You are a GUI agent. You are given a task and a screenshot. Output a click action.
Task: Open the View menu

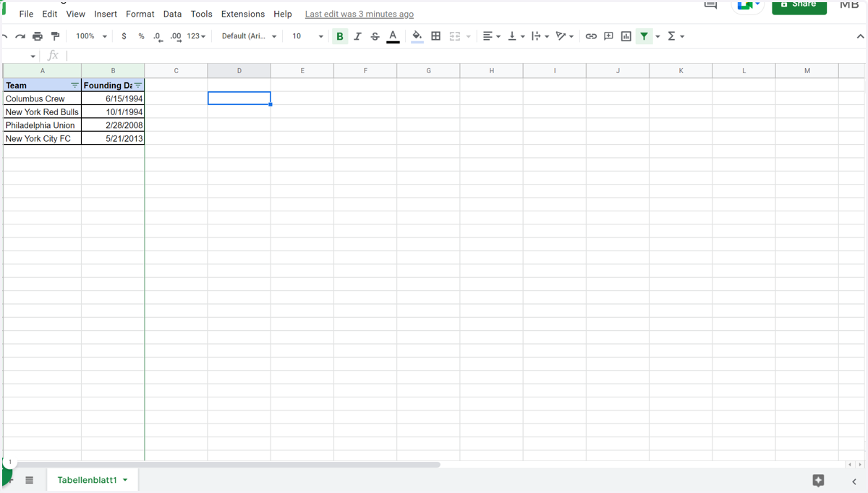(75, 14)
